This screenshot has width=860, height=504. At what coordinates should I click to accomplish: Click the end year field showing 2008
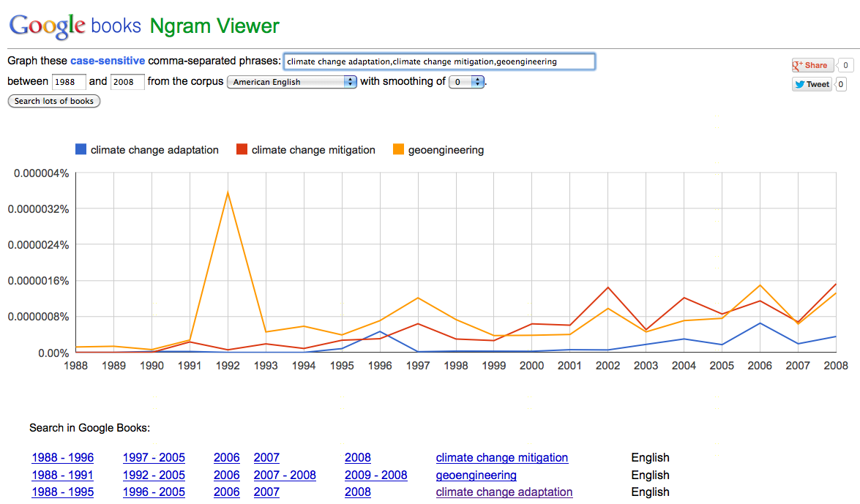pos(127,82)
